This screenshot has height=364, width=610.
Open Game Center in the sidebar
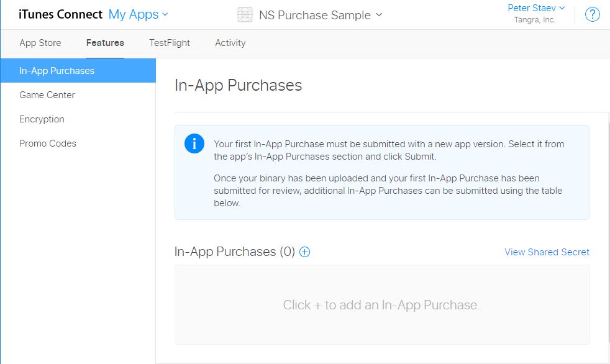(x=47, y=95)
